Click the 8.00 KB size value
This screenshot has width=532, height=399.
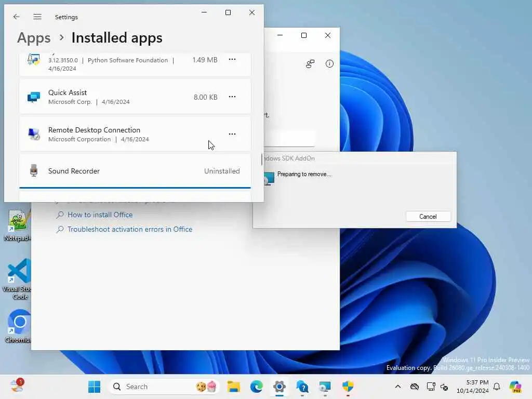pyautogui.click(x=206, y=97)
